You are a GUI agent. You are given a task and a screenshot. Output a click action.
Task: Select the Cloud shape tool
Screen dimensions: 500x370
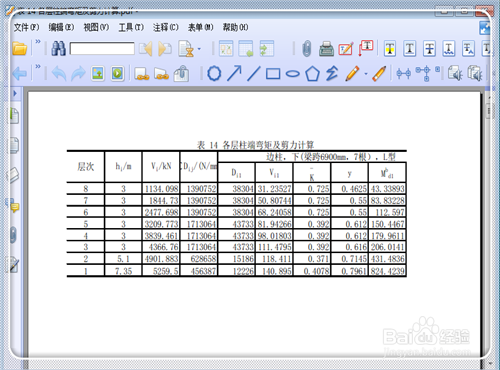click(214, 73)
